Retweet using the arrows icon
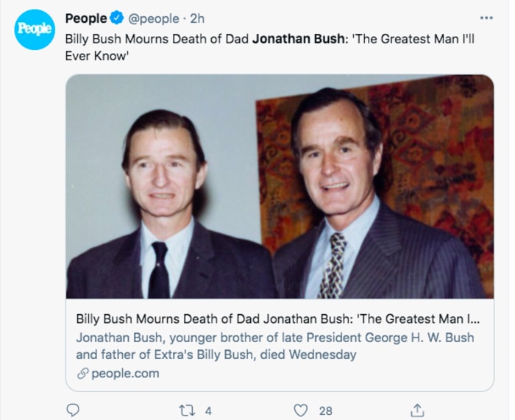 186,410
